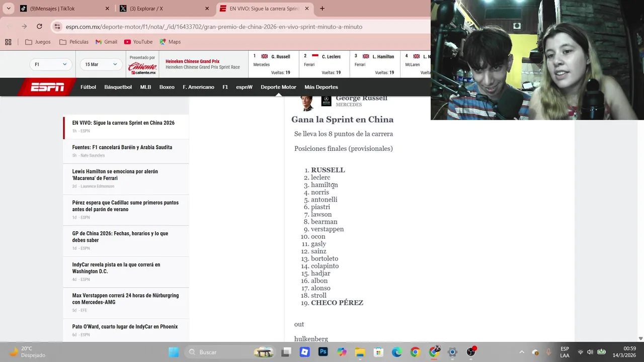Open article EN VIVO: Sigue la carrera Sprint
Image resolution: width=644 pixels, height=362 pixels.
[123, 123]
